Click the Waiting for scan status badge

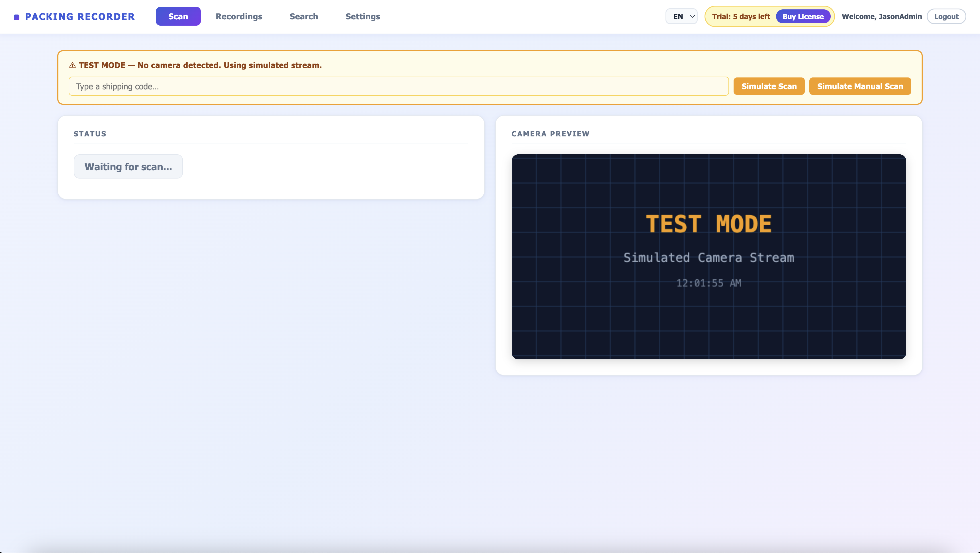click(x=128, y=167)
